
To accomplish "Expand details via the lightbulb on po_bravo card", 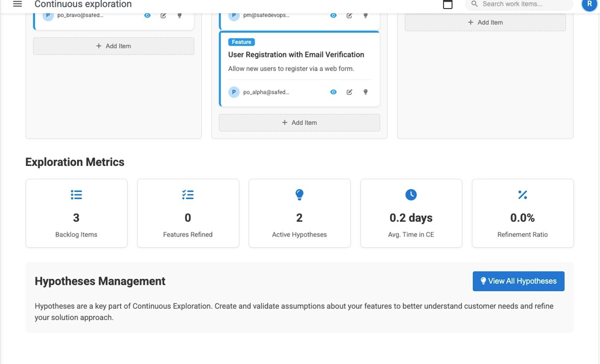I will point(179,16).
